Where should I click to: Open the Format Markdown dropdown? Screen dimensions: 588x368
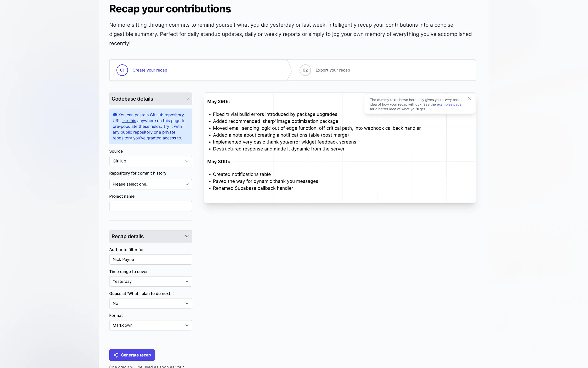pyautogui.click(x=150, y=325)
